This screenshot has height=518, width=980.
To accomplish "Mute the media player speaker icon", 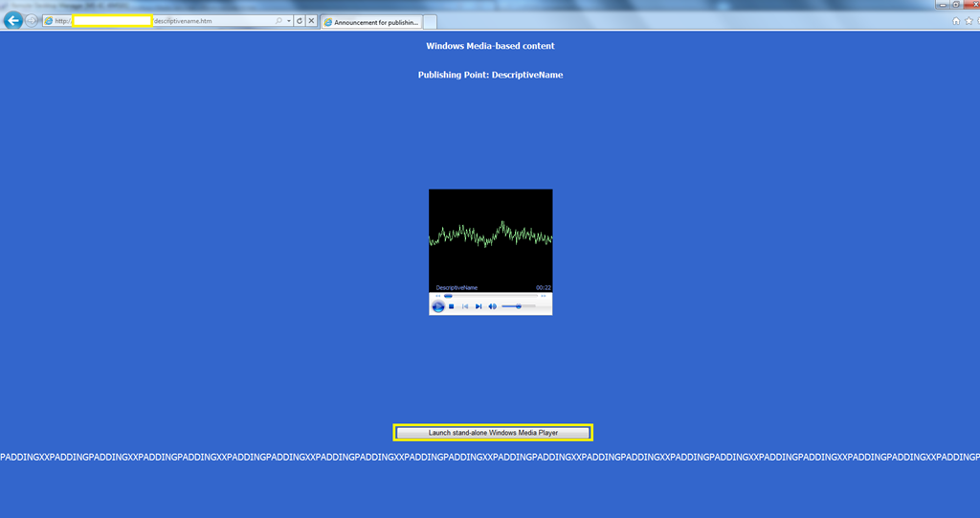I will coord(492,306).
